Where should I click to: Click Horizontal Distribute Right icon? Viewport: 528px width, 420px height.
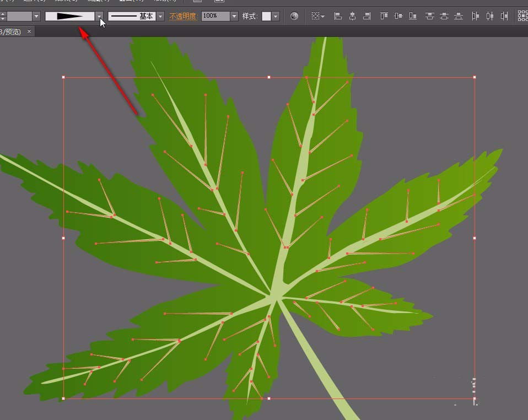(504, 16)
